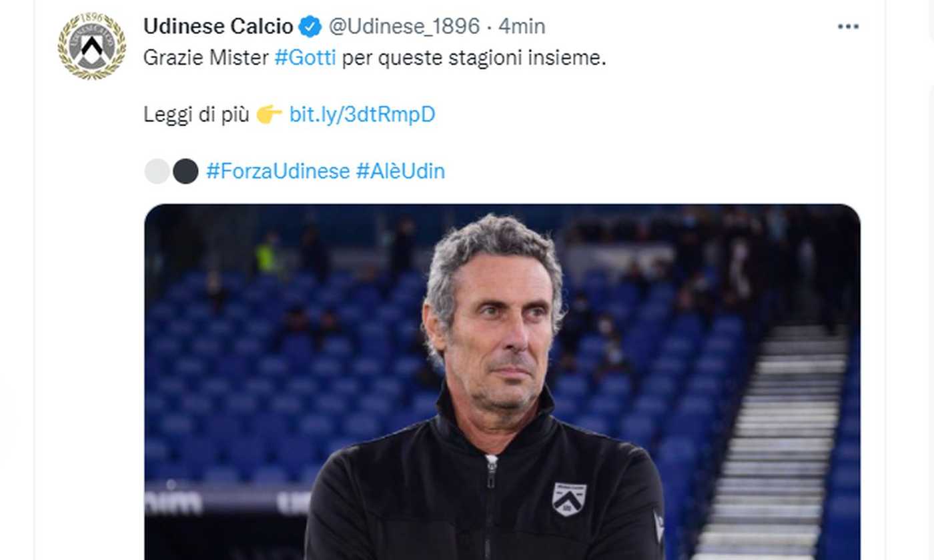Screen dimensions: 934x560
Task: Click the pointing hand emoji
Action: [x=269, y=115]
